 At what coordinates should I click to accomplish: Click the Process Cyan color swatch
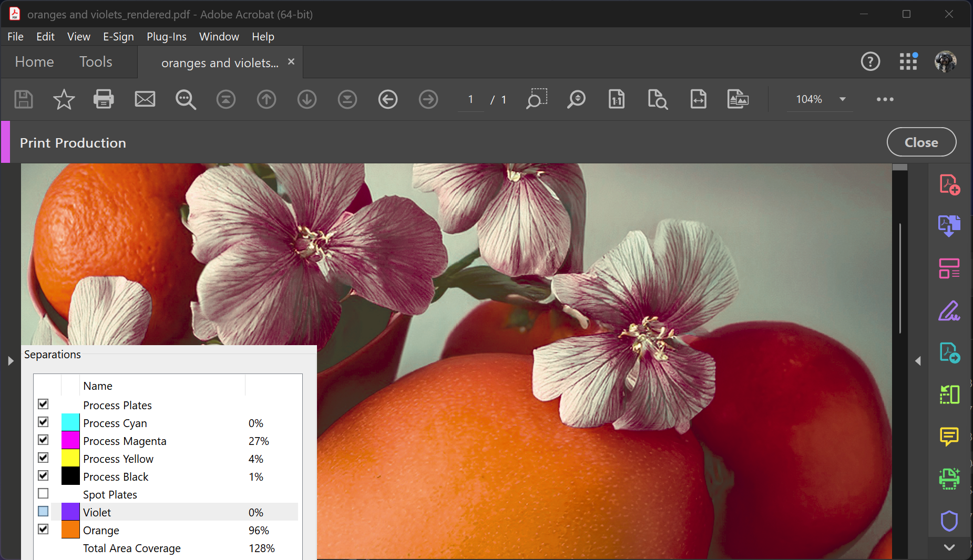point(70,422)
